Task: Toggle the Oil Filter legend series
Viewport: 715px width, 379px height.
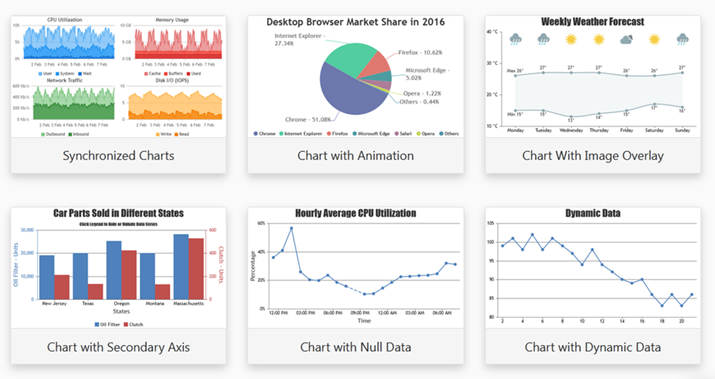Action: tap(107, 324)
